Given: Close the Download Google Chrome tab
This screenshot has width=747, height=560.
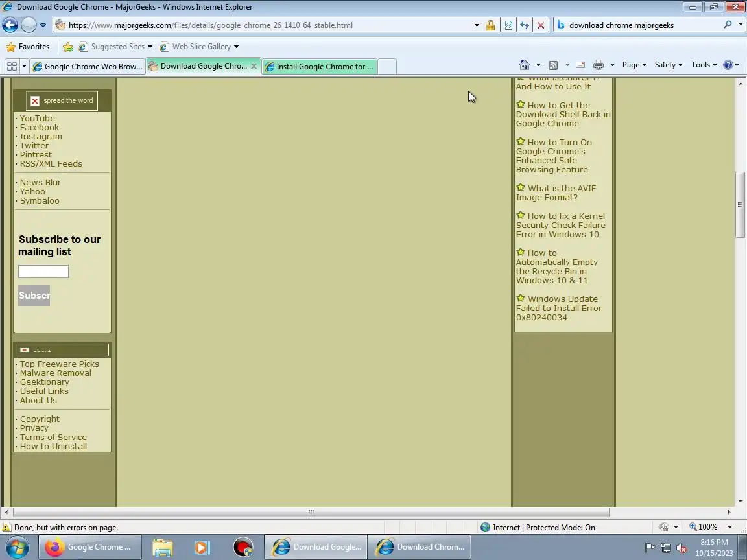Looking at the screenshot, I should [x=254, y=66].
